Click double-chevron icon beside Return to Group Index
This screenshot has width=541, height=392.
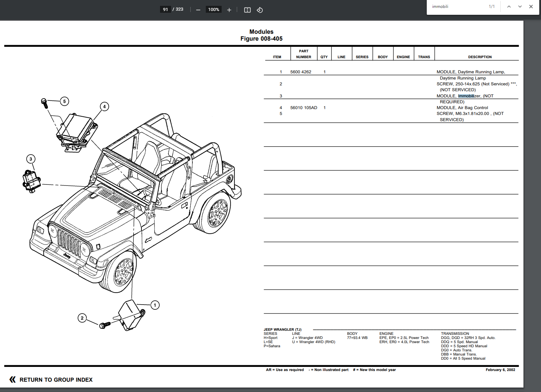click(x=13, y=380)
